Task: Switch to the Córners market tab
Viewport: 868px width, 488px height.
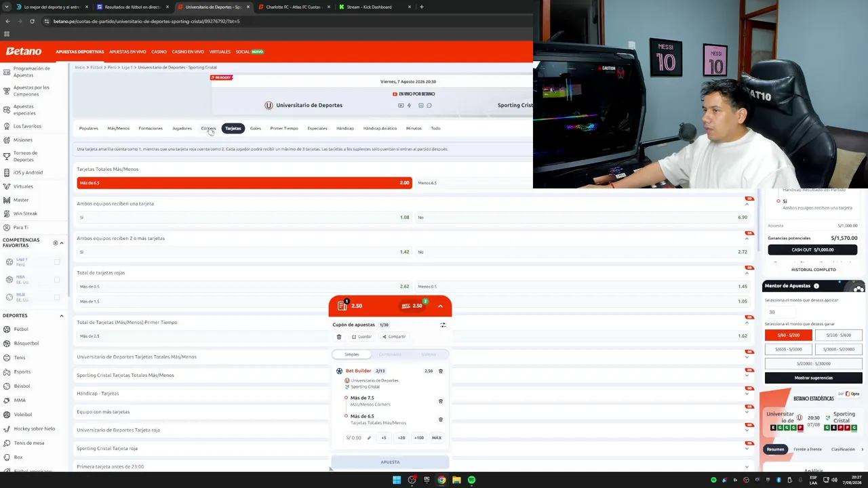Action: point(208,128)
